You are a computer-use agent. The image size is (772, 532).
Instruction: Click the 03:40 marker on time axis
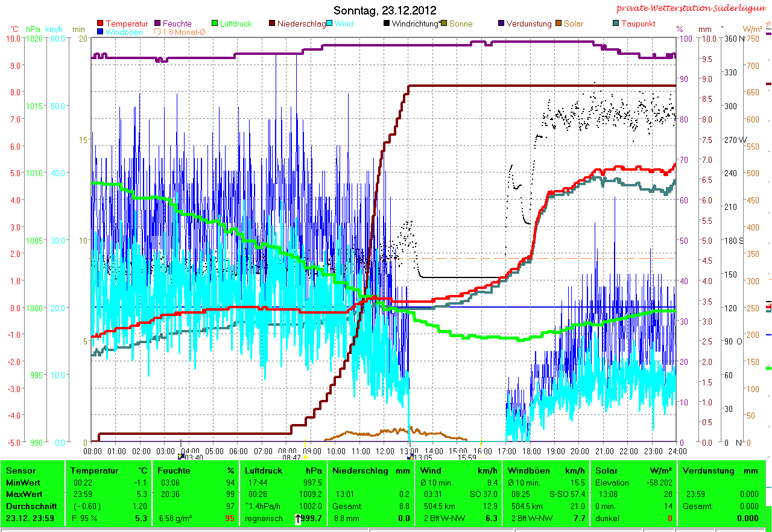pos(192,458)
